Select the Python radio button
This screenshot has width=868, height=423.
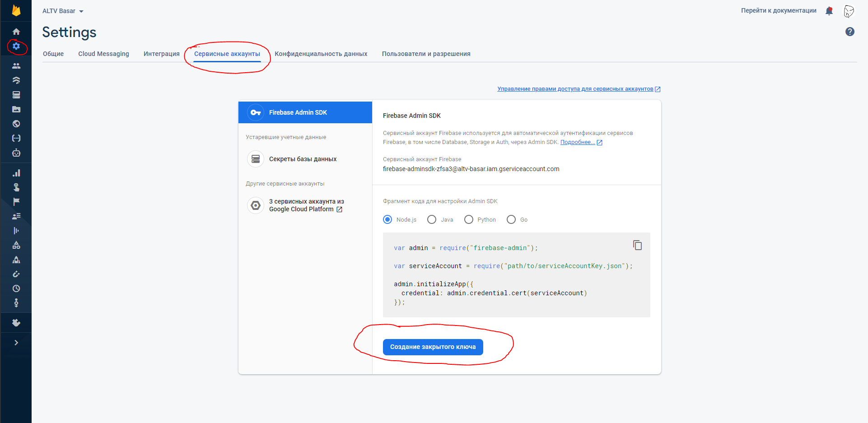point(469,219)
